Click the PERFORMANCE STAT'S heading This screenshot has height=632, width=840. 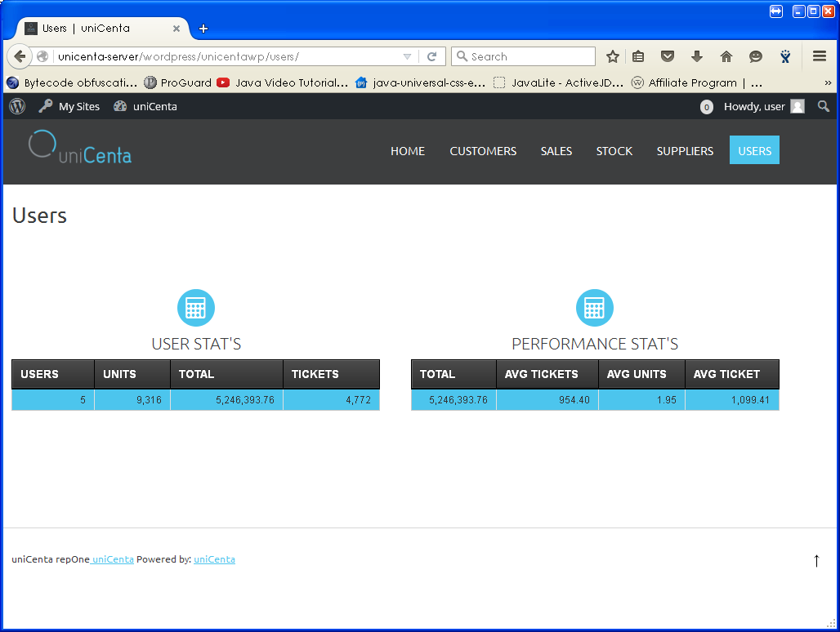[x=595, y=344]
